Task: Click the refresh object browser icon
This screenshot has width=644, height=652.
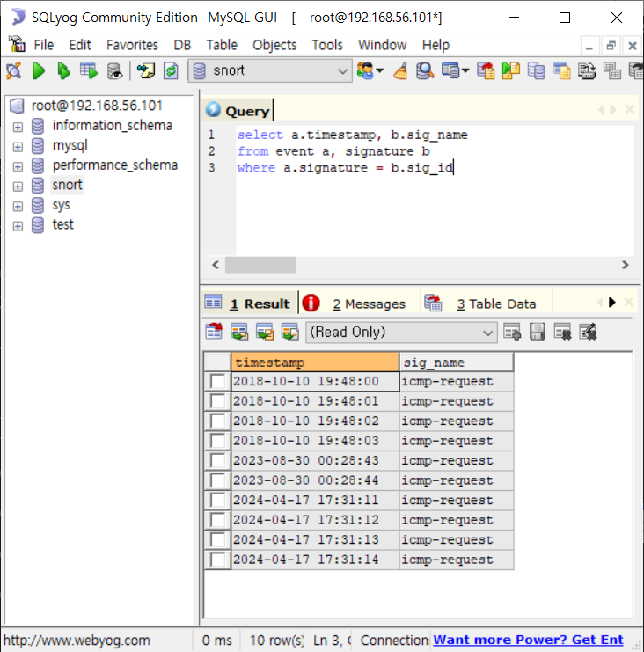Action: 171,70
